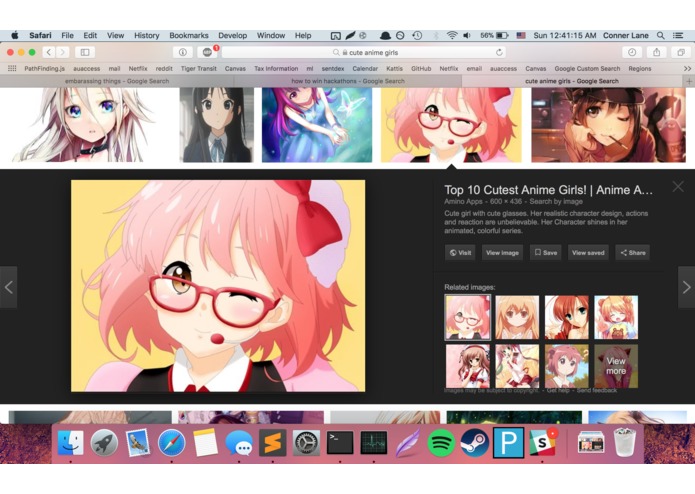The height and width of the screenshot is (494, 695).
Task: Open the GitHub bookmark
Action: [421, 68]
